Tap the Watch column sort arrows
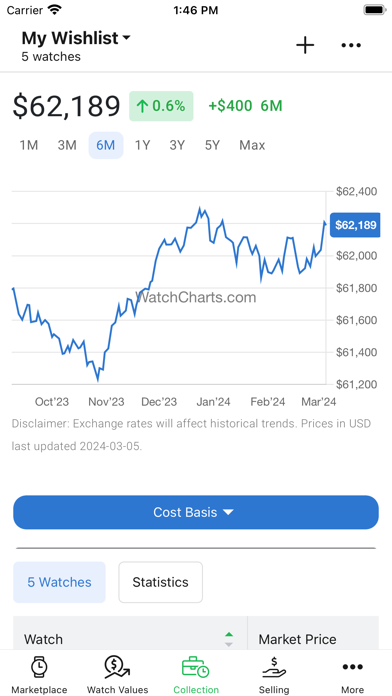Screen dimensions: 392x696 click(229, 639)
